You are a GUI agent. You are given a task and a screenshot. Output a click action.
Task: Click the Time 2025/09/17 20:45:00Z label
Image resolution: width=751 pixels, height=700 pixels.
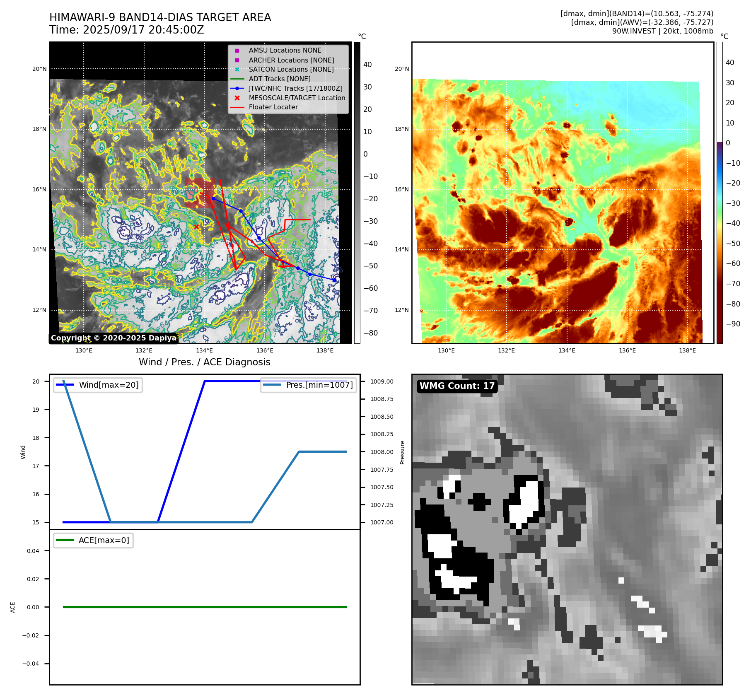click(x=127, y=30)
